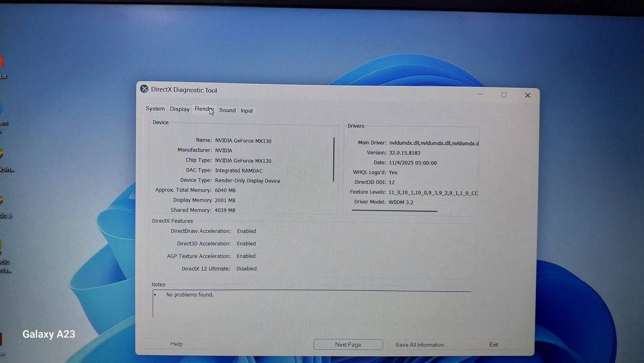Click inside the Notes text box
644x363 pixels.
pyautogui.click(x=312, y=305)
